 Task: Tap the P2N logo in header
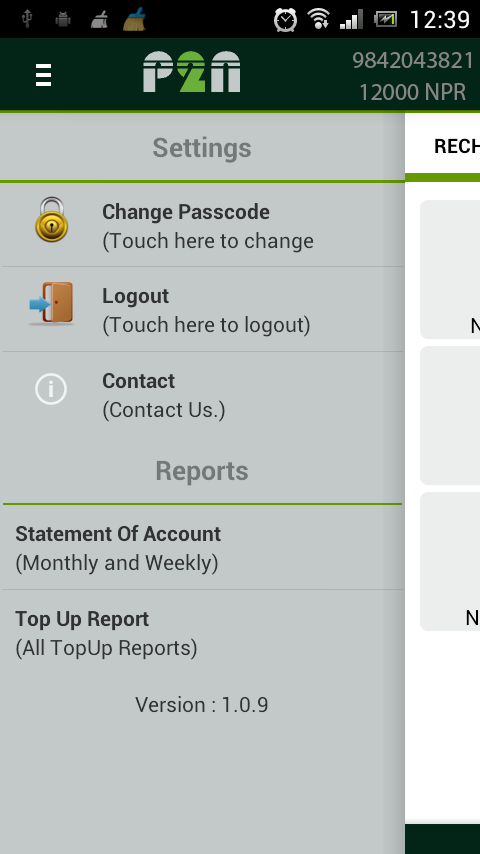pyautogui.click(x=191, y=72)
